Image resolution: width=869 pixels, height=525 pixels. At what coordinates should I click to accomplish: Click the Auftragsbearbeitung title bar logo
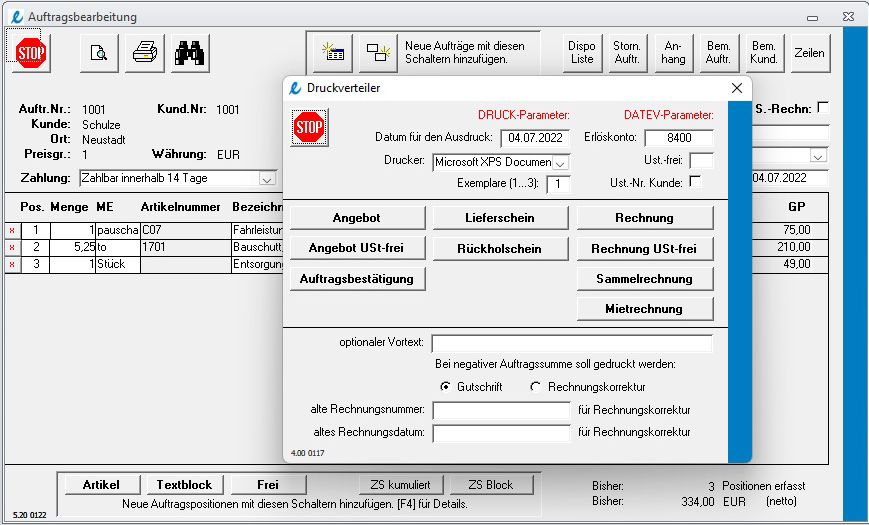[17, 17]
